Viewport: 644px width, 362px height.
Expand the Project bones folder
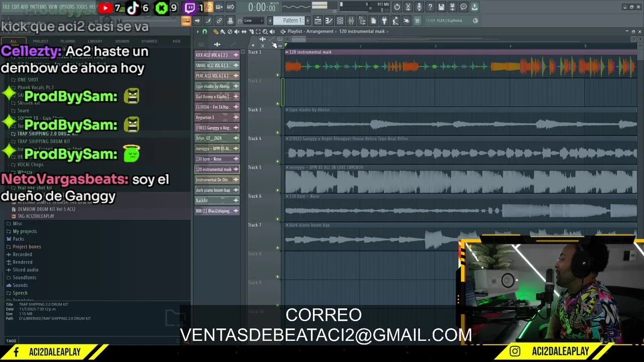click(x=27, y=247)
